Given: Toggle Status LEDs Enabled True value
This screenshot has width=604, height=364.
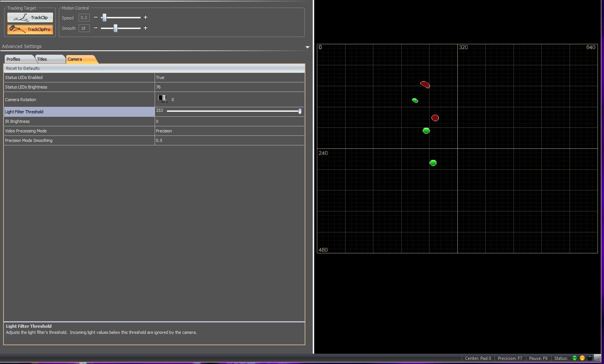Looking at the screenshot, I should point(229,77).
